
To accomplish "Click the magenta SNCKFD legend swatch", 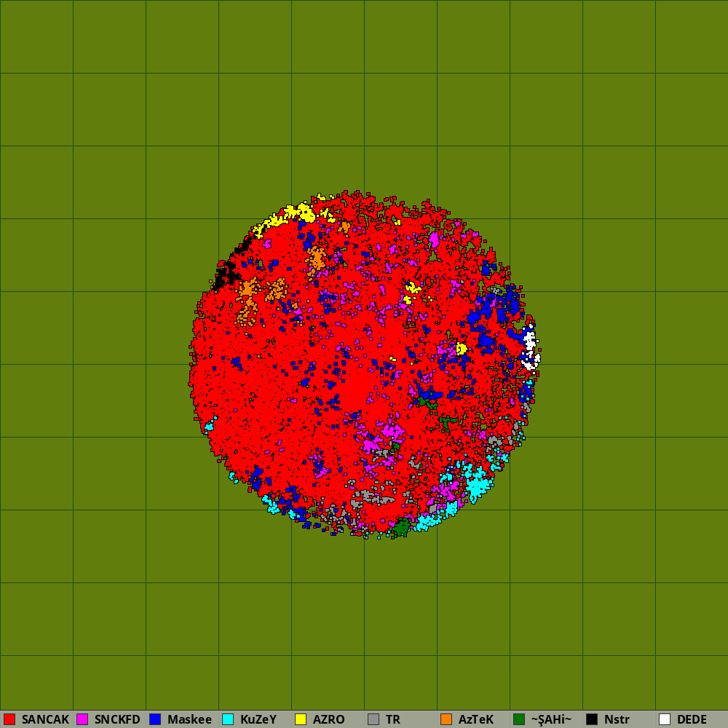I will (x=82, y=719).
